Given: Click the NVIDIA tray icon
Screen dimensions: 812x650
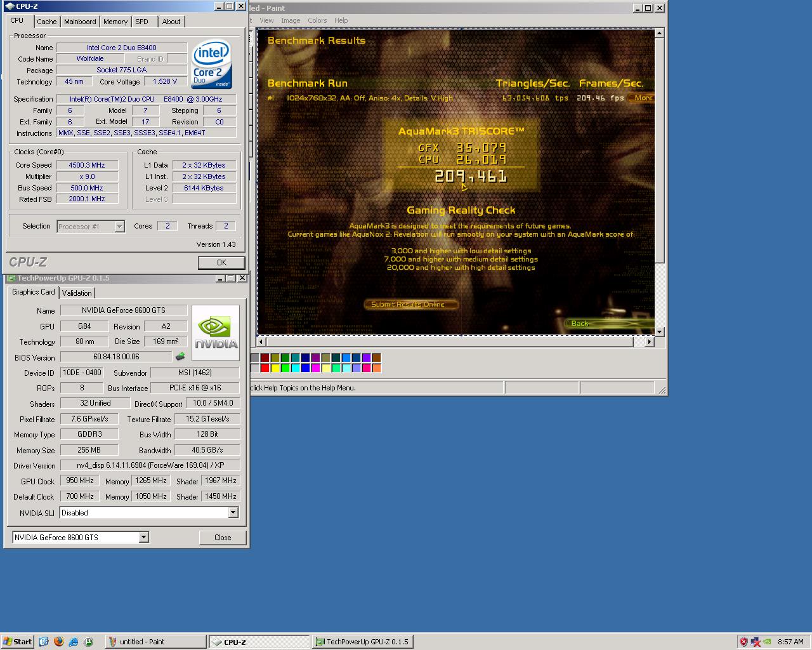Looking at the screenshot, I should coord(768,642).
